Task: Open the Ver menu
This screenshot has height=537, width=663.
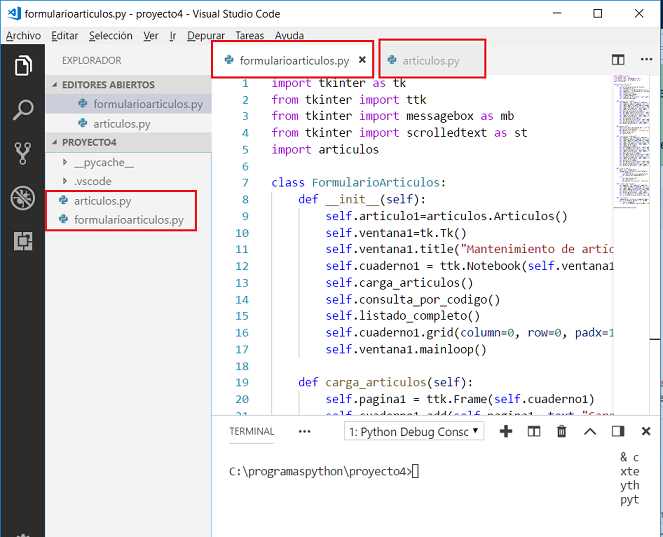Action: [151, 36]
